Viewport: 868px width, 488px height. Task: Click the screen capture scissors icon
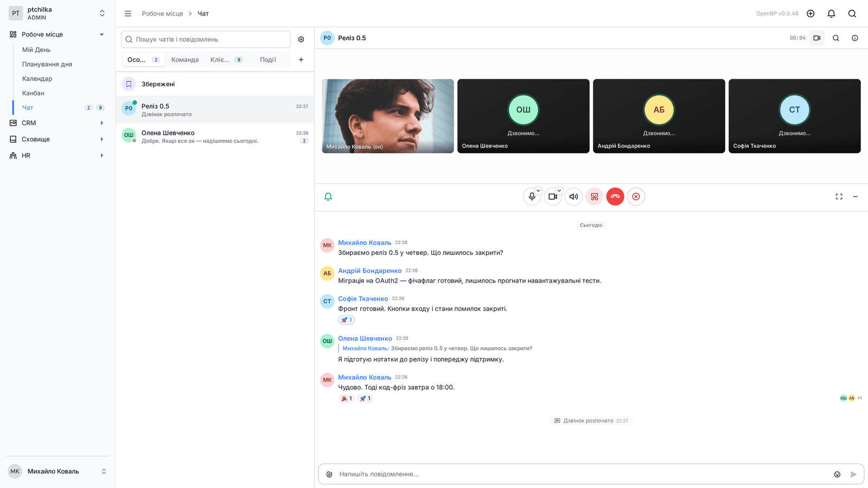pyautogui.click(x=595, y=197)
